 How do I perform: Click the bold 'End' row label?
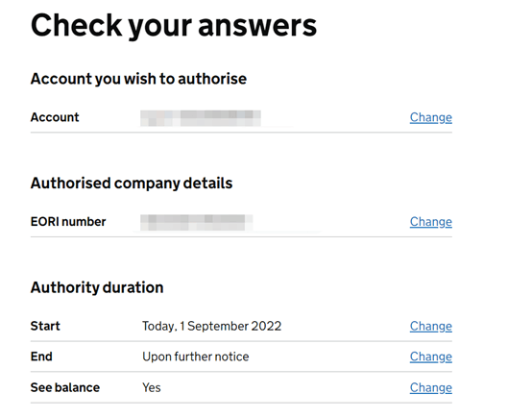[41, 357]
